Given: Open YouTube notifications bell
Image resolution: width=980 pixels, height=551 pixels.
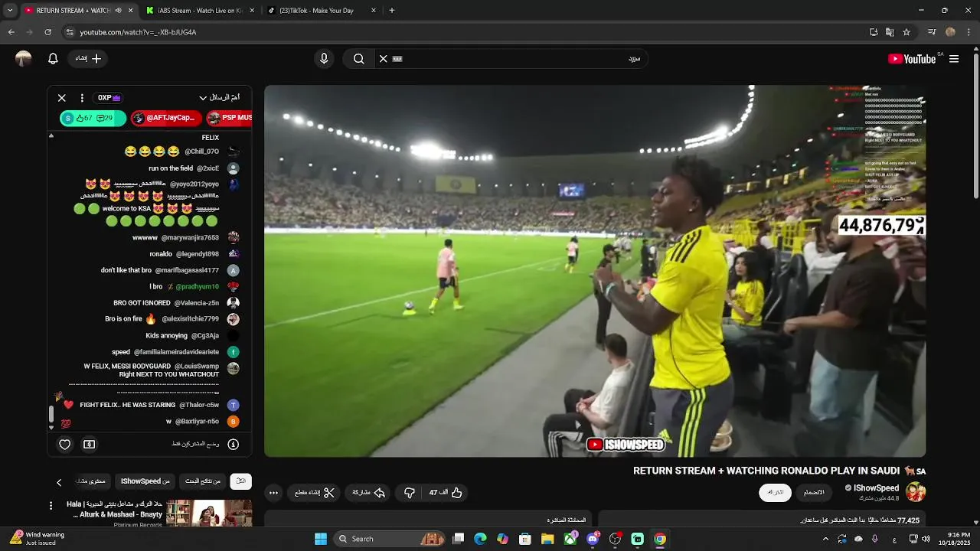Looking at the screenshot, I should (53, 59).
